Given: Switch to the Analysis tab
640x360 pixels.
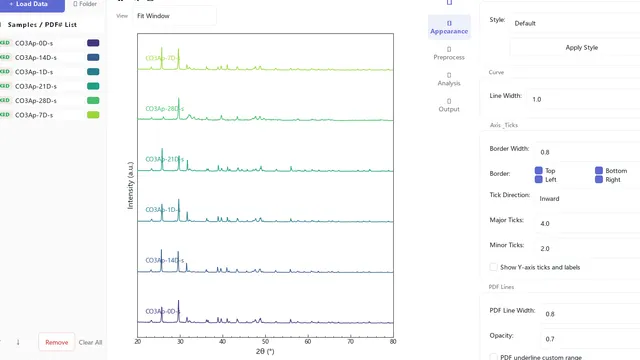Looking at the screenshot, I should click(449, 79).
